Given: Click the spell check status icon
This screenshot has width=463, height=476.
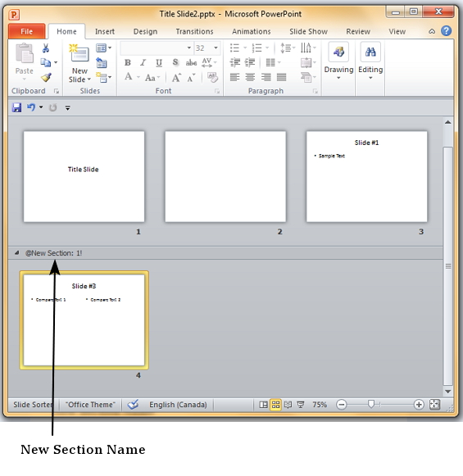Looking at the screenshot, I should click(x=133, y=405).
